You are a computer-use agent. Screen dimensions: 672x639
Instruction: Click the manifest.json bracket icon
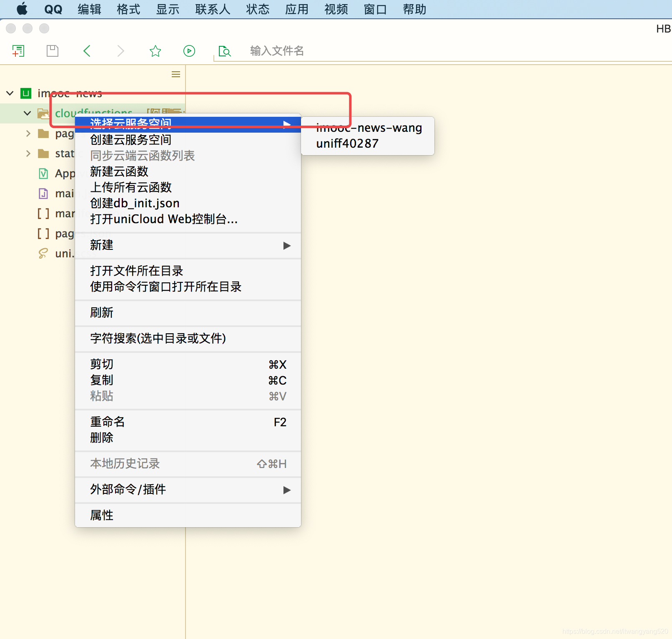[43, 214]
